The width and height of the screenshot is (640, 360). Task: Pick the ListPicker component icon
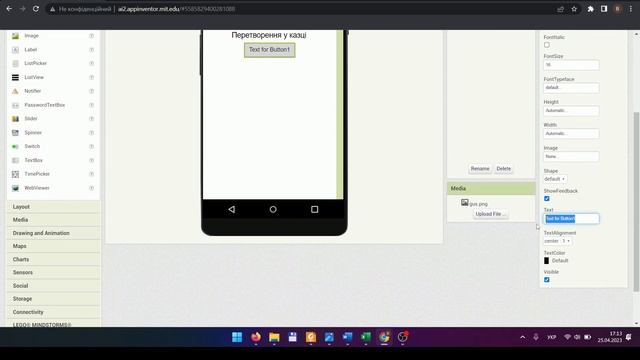click(x=16, y=63)
